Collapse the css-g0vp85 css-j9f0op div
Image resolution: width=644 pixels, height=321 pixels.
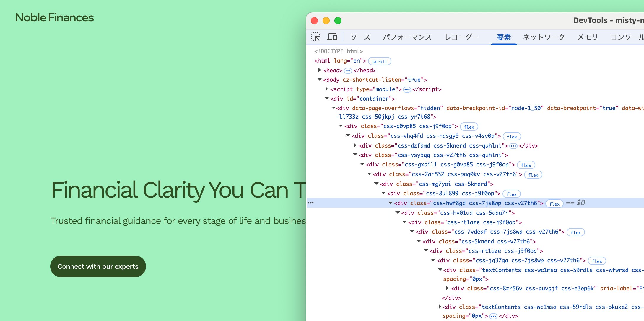coord(341,126)
